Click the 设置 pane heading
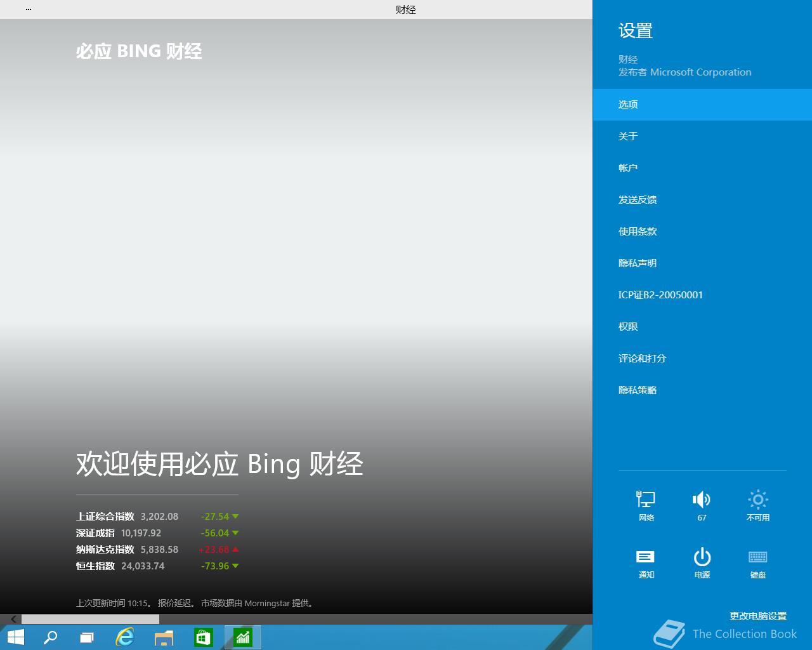This screenshot has width=812, height=650. tap(636, 31)
